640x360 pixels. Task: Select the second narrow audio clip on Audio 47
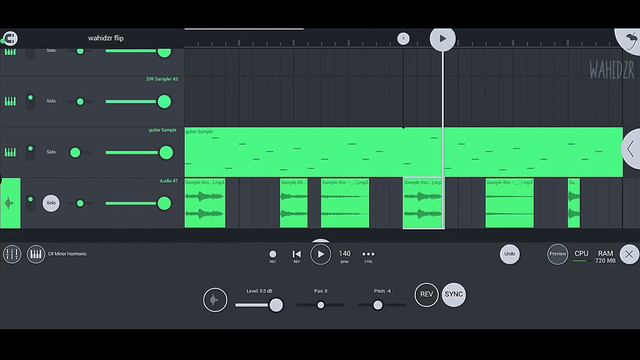(x=294, y=203)
